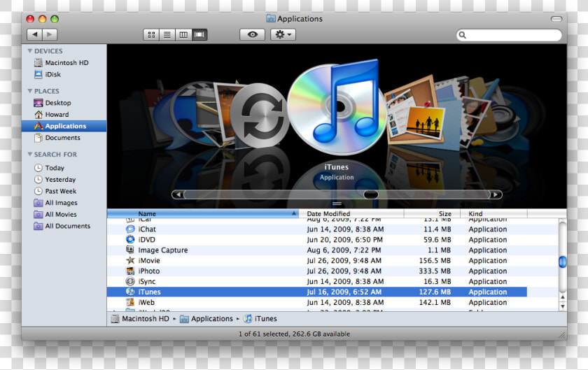Click Applications window title folder icon
588x370 pixels.
[x=271, y=18]
